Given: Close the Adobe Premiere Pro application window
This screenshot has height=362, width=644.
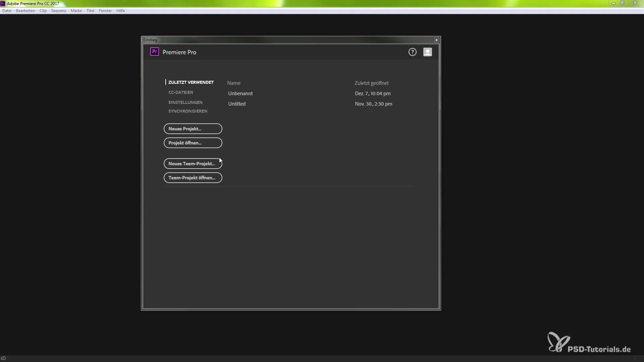Looking at the screenshot, I should pos(635,3).
